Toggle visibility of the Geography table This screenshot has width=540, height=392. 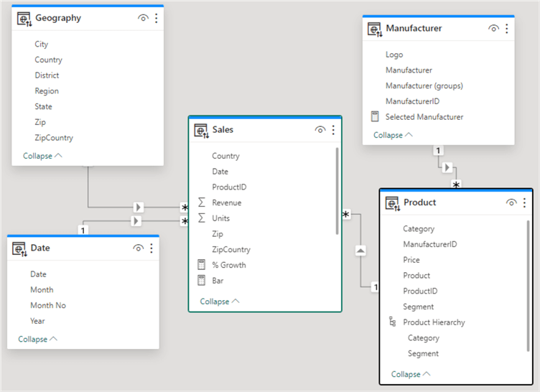[x=143, y=18]
